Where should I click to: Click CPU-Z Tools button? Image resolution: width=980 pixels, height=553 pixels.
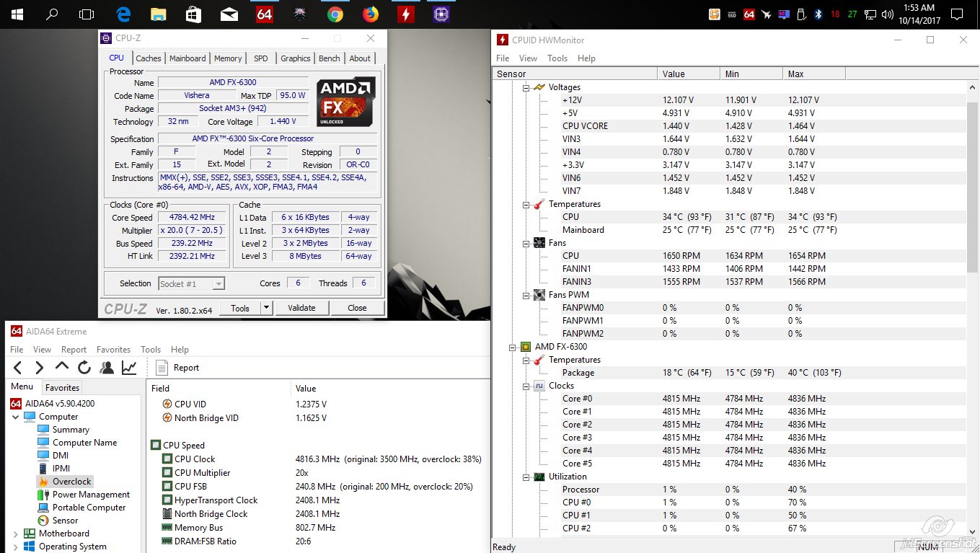(x=240, y=308)
